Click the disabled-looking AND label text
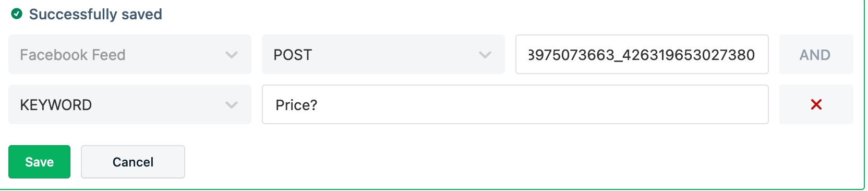868x191 pixels. coord(815,55)
